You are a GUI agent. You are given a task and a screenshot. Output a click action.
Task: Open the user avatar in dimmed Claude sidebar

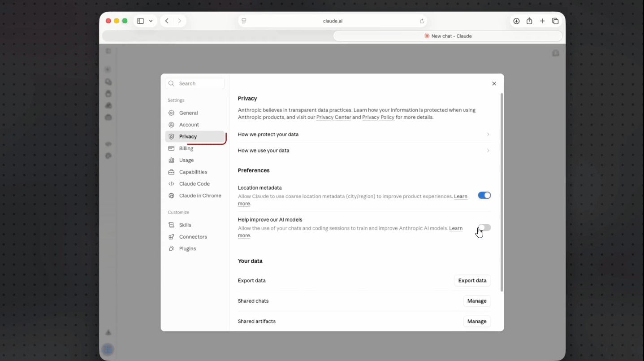[108, 349]
